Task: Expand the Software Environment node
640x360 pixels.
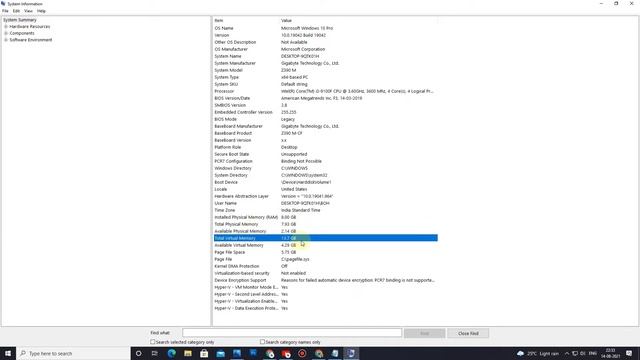Action: 6,40
